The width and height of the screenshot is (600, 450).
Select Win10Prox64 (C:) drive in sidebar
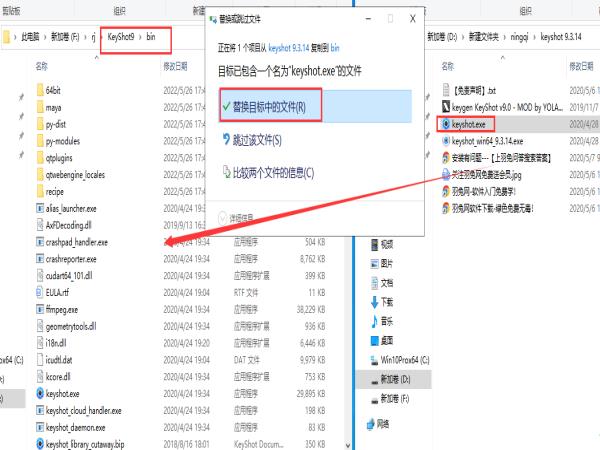click(x=400, y=360)
